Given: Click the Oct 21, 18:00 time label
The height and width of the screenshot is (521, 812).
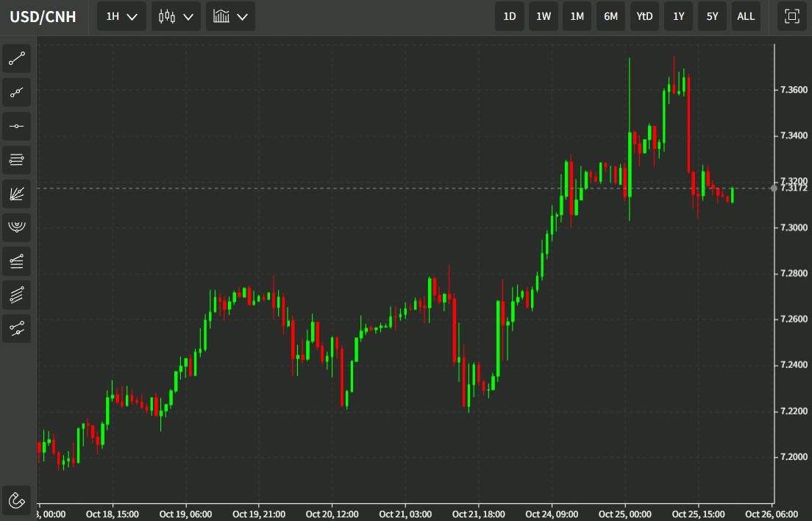Looking at the screenshot, I should pos(479,514).
